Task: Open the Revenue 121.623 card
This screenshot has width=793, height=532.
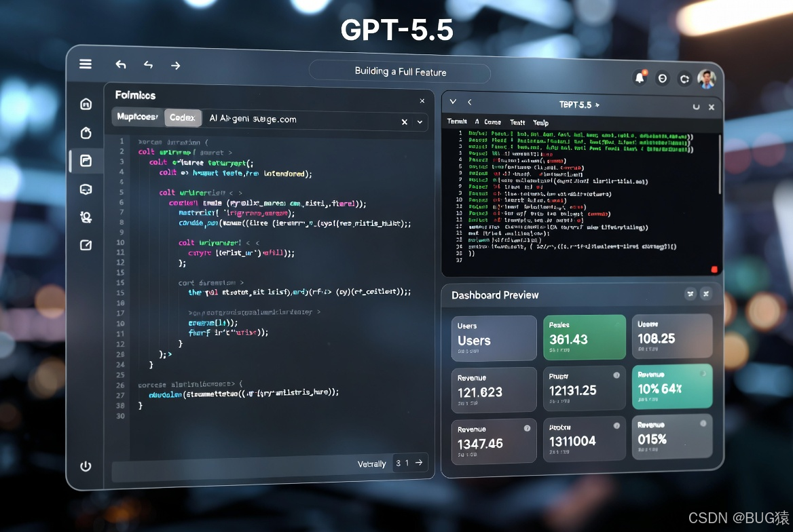Action: (494, 389)
